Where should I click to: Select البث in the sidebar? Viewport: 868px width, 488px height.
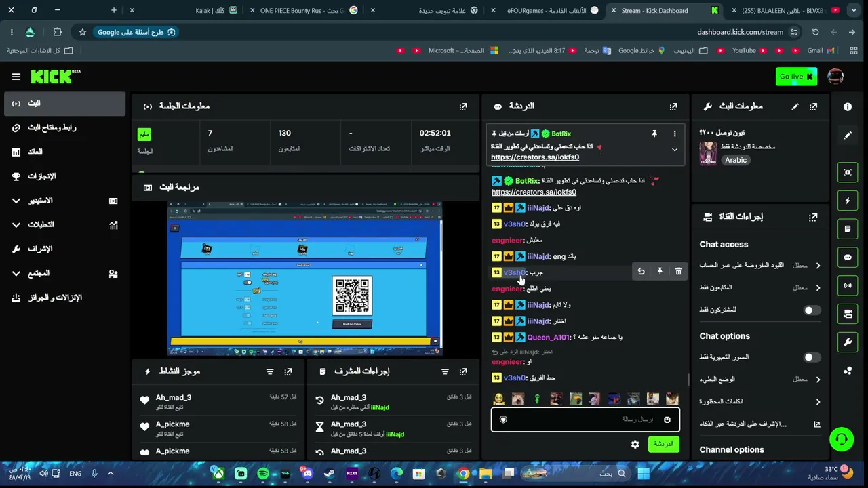63,103
